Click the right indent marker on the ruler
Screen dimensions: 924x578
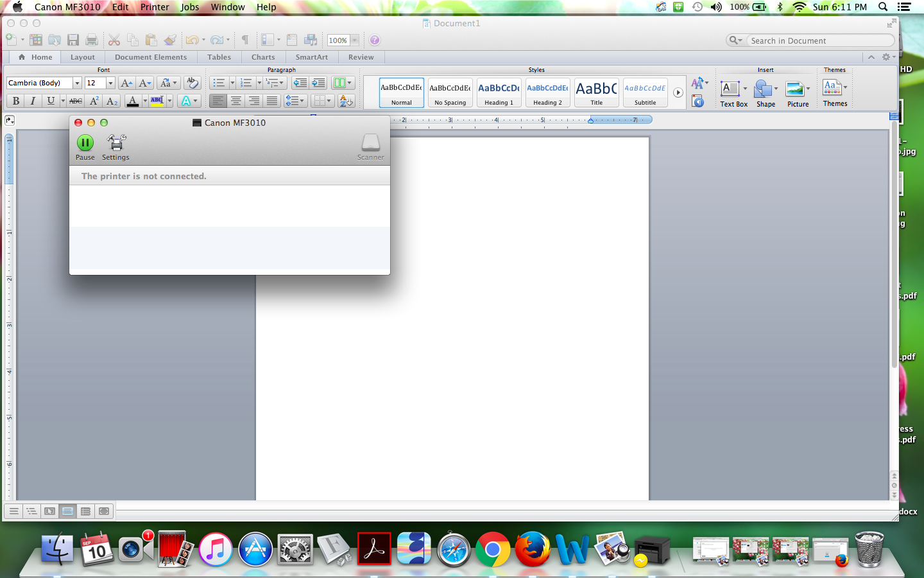point(590,120)
